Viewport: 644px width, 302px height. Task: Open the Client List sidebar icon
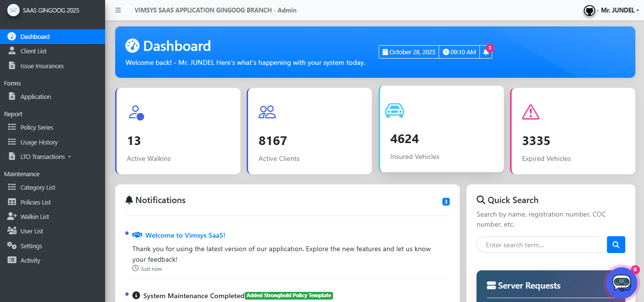(x=12, y=50)
